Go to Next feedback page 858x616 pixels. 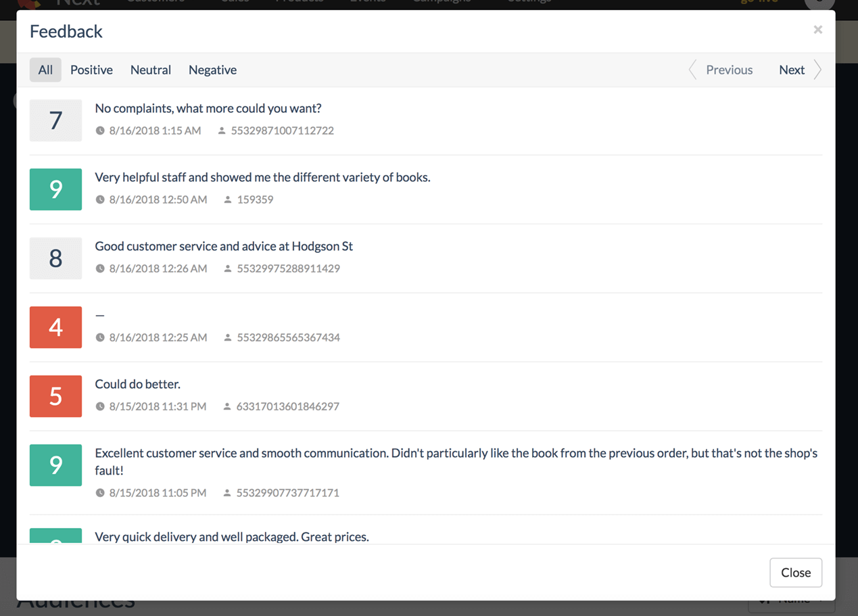792,70
